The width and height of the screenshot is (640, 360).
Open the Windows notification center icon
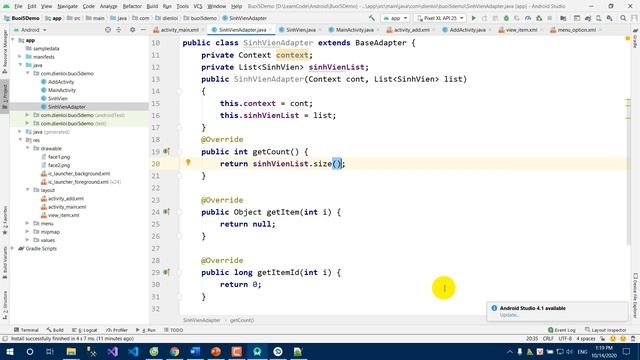(627, 351)
